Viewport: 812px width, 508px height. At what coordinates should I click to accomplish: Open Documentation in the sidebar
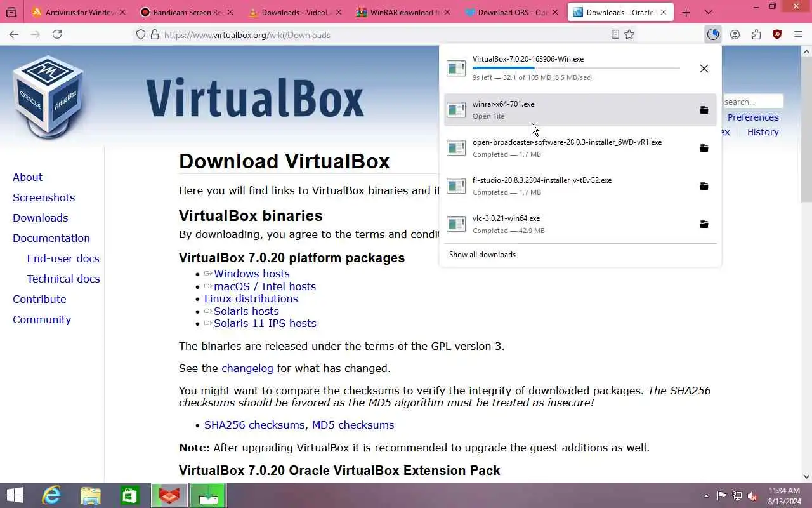(51, 238)
